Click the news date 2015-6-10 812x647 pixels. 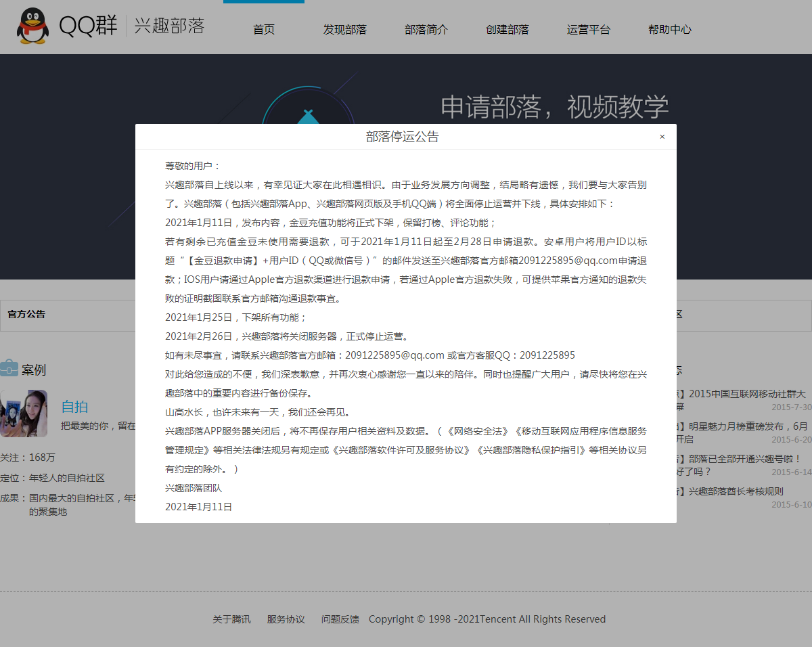(x=792, y=504)
